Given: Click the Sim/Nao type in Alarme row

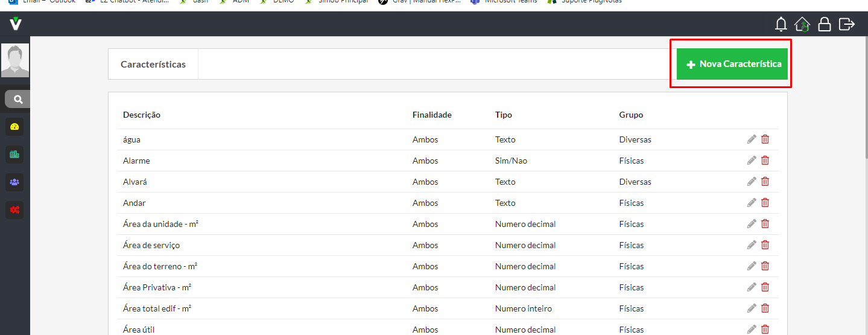Looking at the screenshot, I should 512,161.
